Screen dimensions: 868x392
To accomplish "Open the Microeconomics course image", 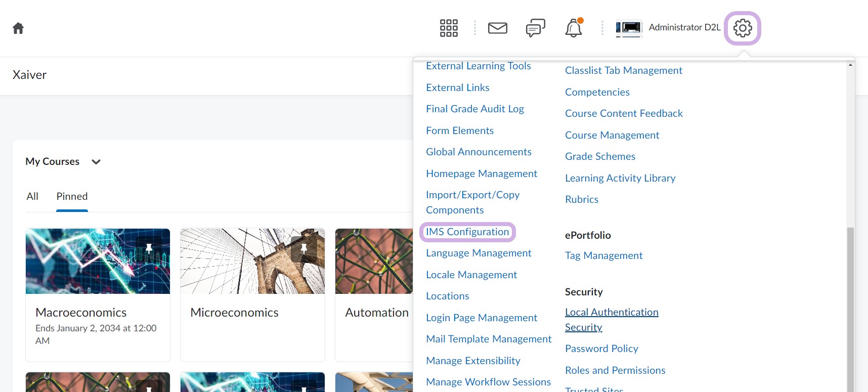I will coord(252,261).
